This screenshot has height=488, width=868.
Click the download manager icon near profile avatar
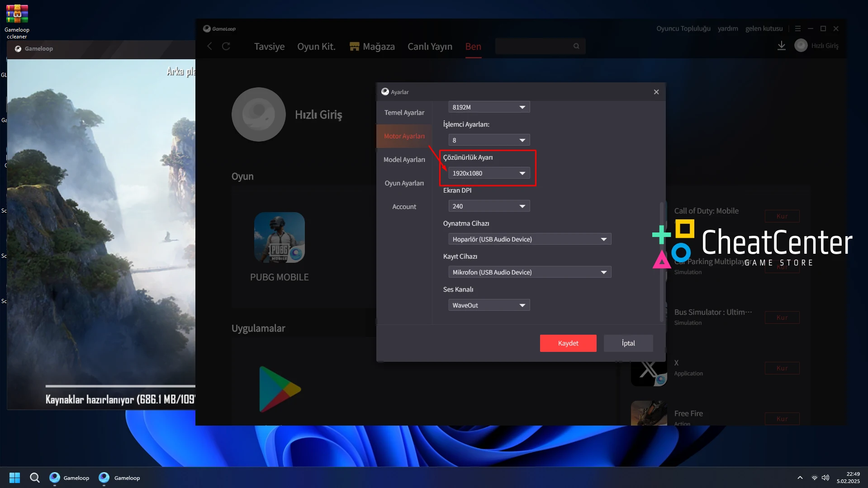(781, 45)
